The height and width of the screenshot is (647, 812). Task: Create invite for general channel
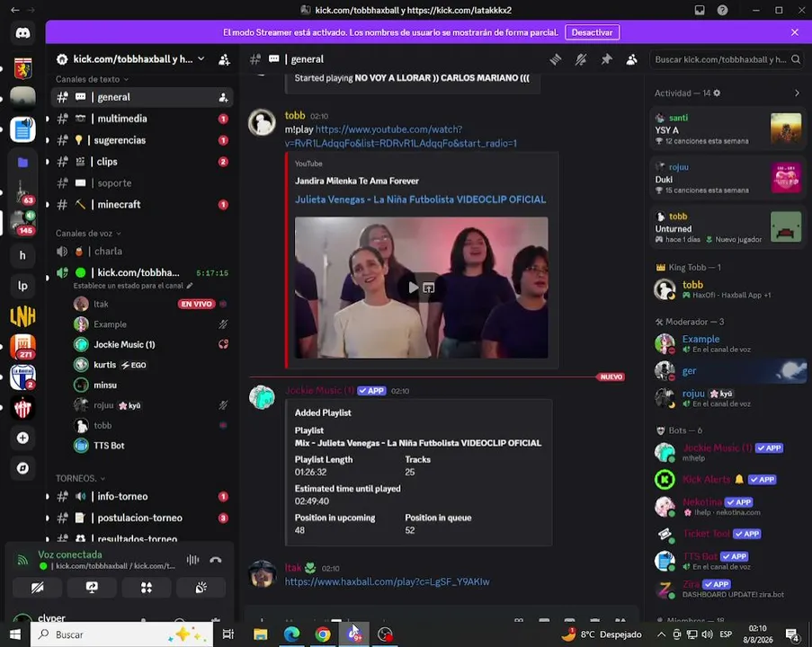click(223, 97)
